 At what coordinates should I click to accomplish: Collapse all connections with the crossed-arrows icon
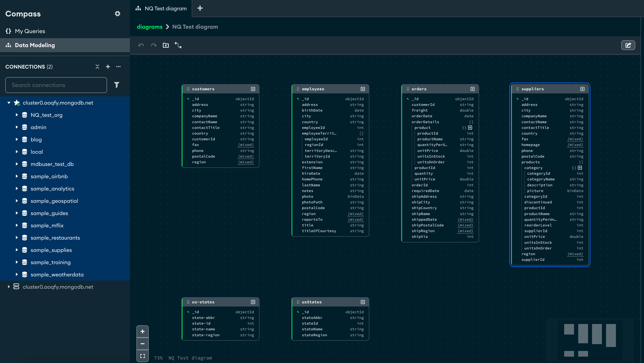pos(97,67)
